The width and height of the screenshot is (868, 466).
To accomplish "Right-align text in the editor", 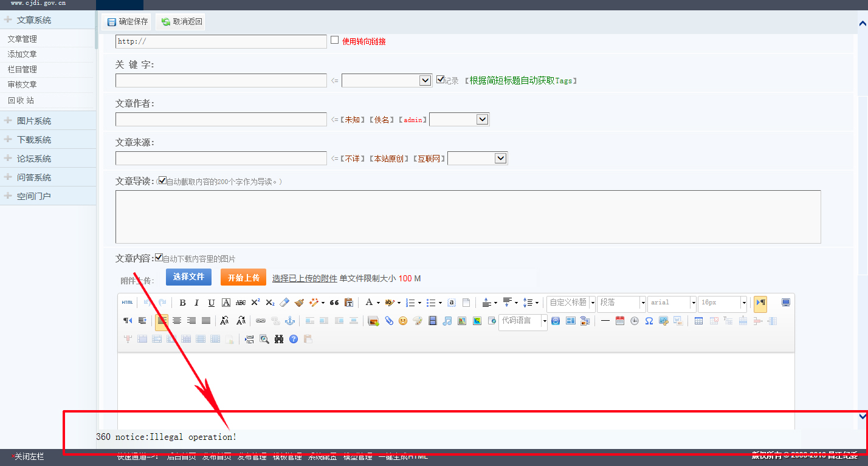I will point(191,321).
